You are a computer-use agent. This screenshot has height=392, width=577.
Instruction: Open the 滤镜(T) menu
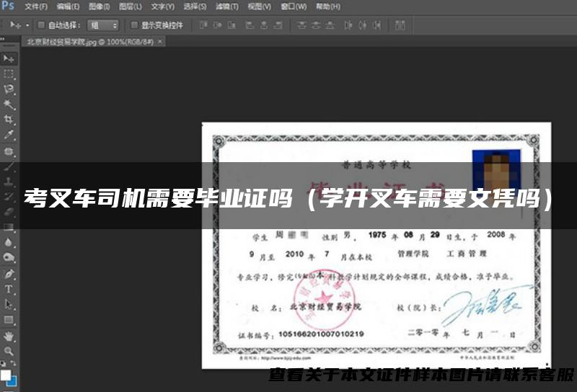[226, 6]
